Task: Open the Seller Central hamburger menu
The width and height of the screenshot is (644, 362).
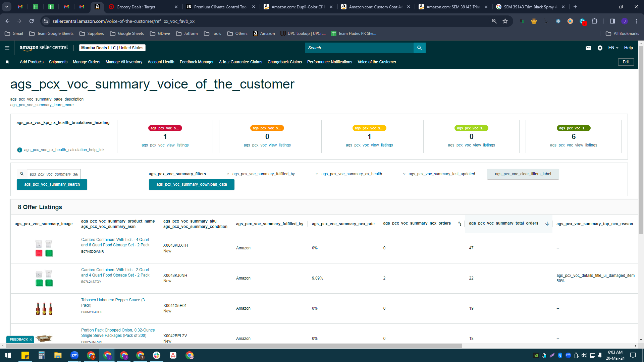Action: click(7, 48)
